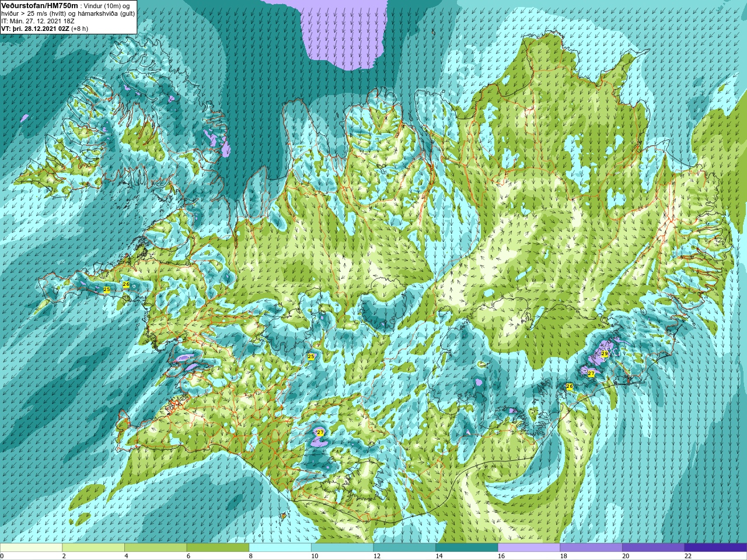Click the green 4–6 m/s legend swatch
Image resolution: width=747 pixels, height=560 pixels.
156,548
